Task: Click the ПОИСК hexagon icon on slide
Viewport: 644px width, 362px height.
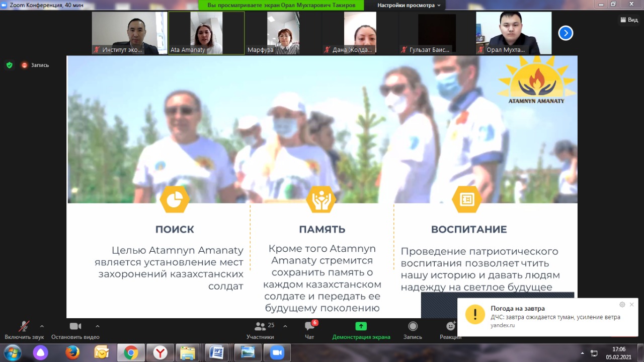Action: (x=175, y=200)
